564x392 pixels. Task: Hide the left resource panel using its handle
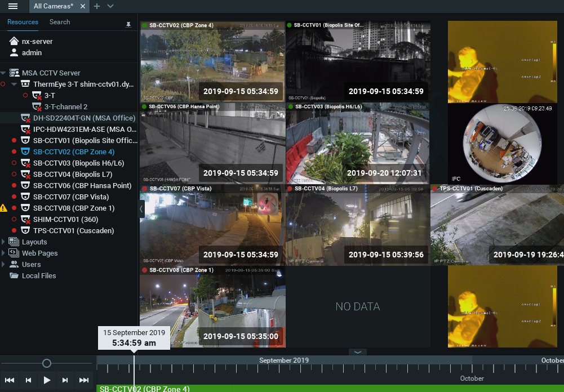tap(142, 208)
